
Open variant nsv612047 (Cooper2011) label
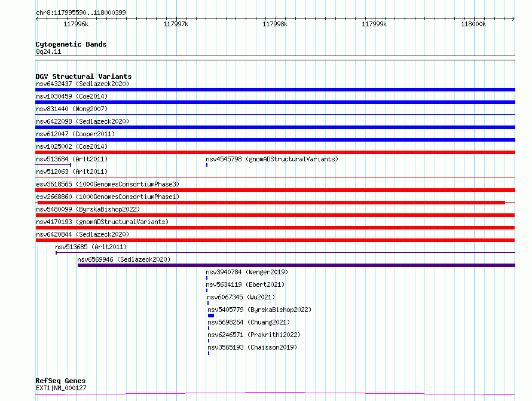pos(75,134)
